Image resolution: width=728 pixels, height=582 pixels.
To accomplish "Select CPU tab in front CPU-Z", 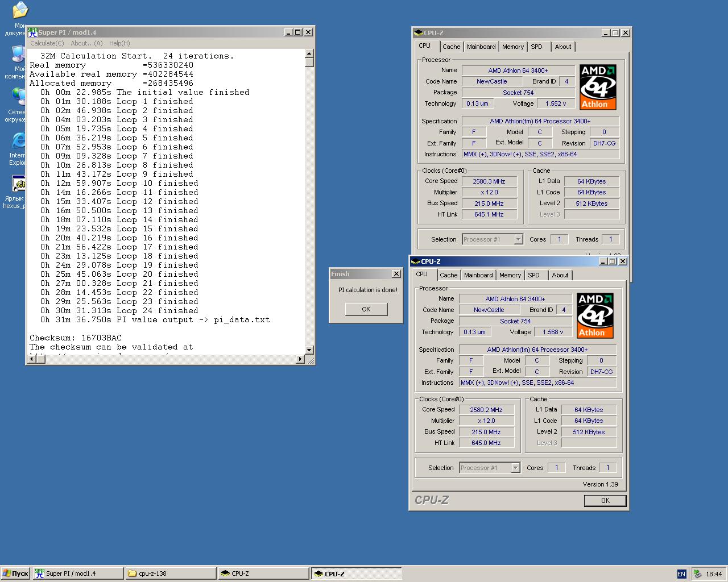I will click(x=422, y=274).
